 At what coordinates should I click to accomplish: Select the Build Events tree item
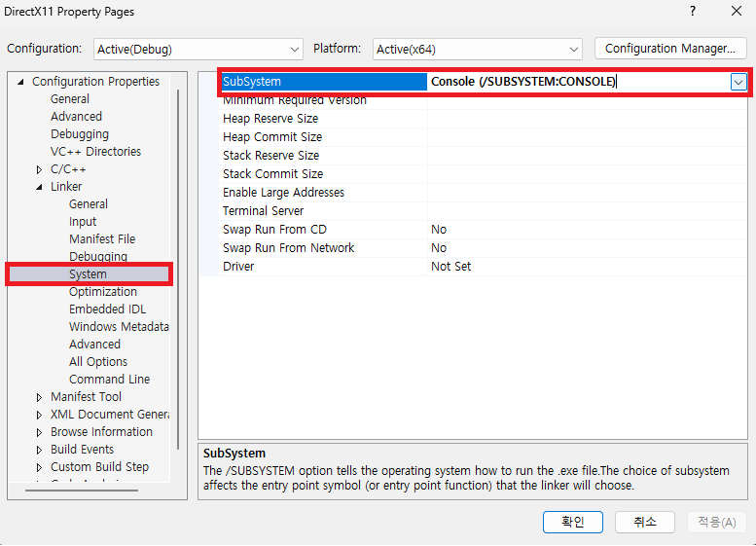[x=82, y=450]
